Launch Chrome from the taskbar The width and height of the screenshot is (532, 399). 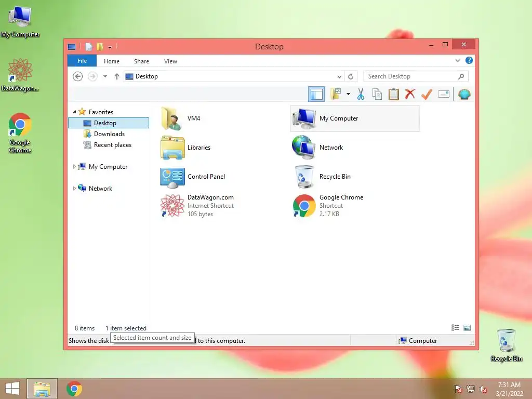[x=74, y=389]
